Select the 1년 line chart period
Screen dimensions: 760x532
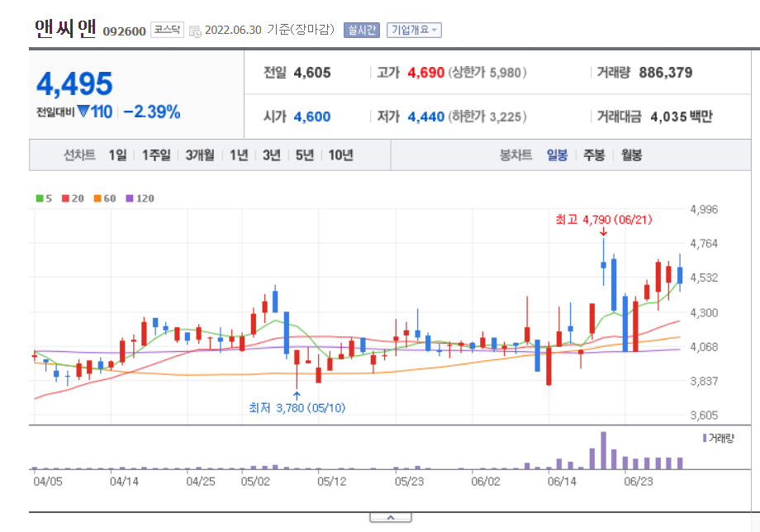[239, 155]
